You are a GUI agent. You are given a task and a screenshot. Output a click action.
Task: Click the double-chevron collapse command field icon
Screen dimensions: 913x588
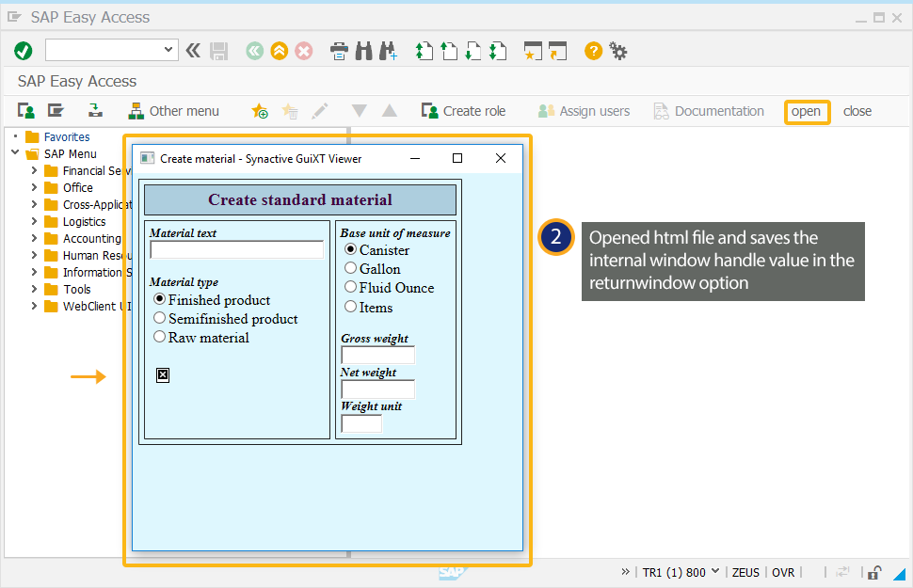pos(193,51)
